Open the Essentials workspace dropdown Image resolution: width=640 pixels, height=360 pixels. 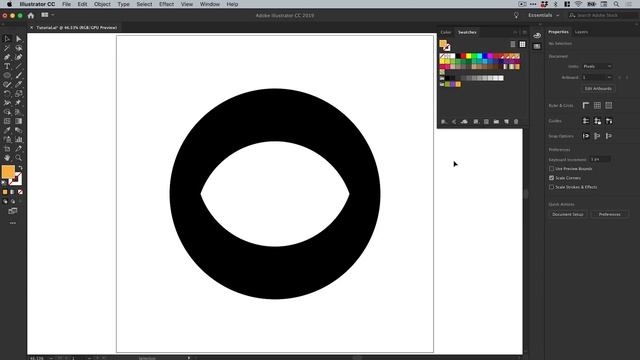point(544,15)
